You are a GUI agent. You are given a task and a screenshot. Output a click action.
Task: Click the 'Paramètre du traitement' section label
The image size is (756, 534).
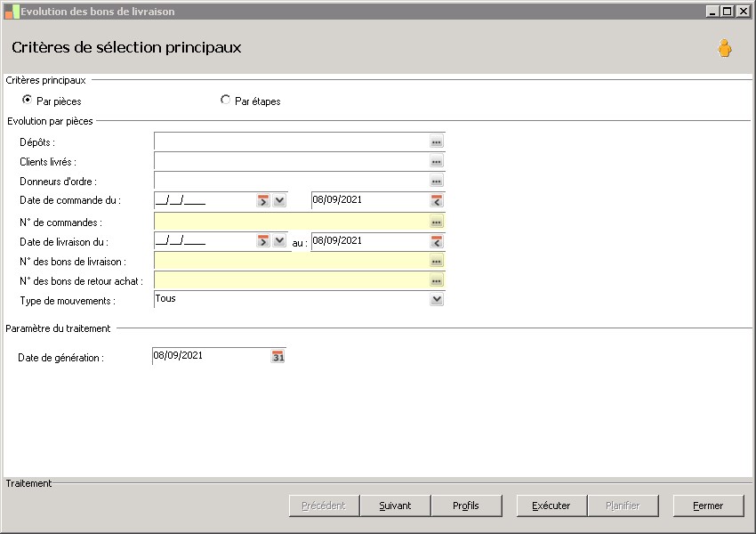click(58, 328)
